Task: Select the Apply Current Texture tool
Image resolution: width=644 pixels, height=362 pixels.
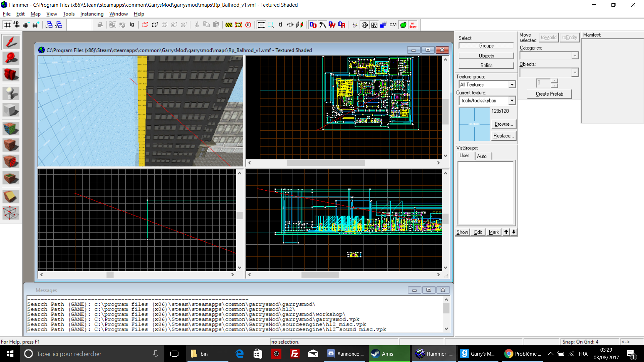Action: tap(11, 145)
